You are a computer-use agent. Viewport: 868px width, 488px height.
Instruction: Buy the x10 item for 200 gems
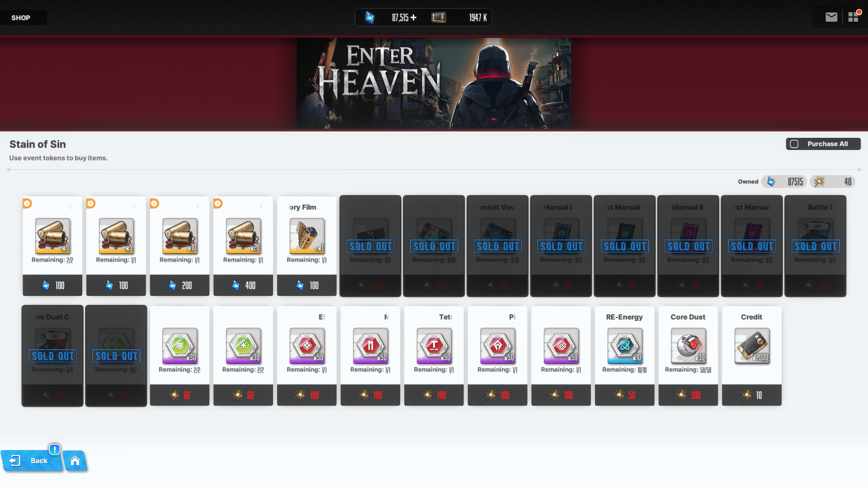click(x=179, y=285)
